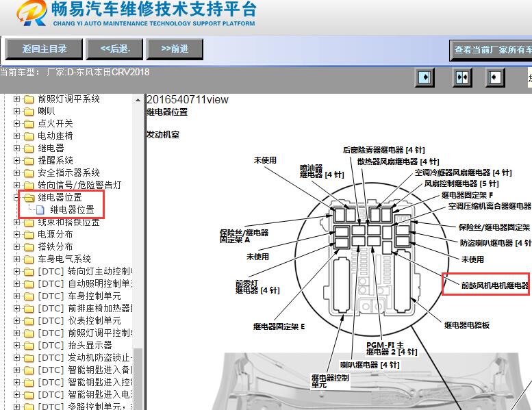Click folder icon beside 继电器

29,149
